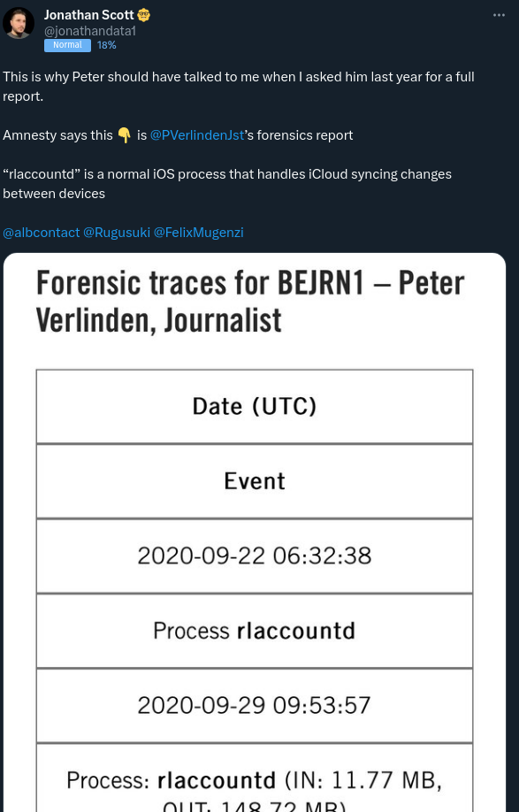Click the tweet text about iCloud syncing

[x=227, y=184]
